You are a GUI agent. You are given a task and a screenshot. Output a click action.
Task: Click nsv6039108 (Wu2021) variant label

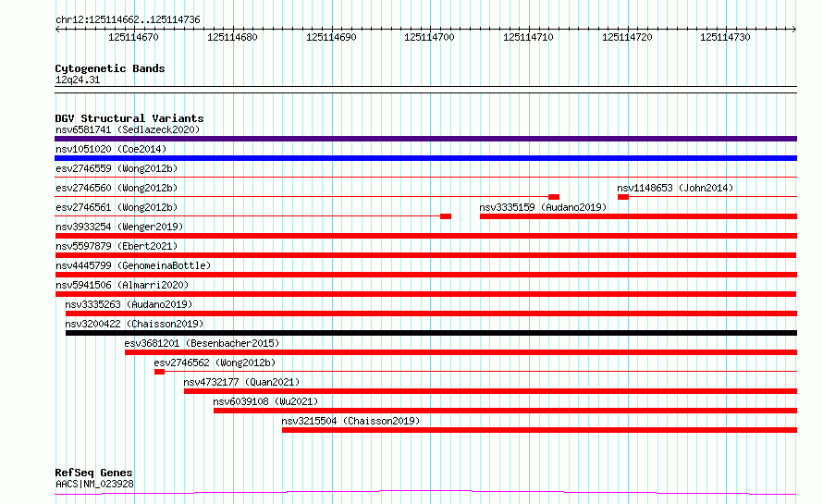coord(265,401)
